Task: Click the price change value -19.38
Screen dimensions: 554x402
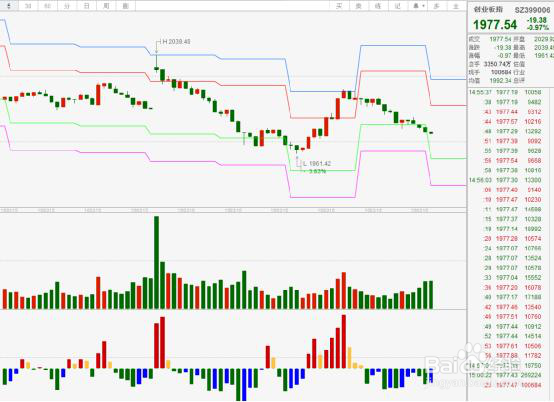Action: click(537, 20)
